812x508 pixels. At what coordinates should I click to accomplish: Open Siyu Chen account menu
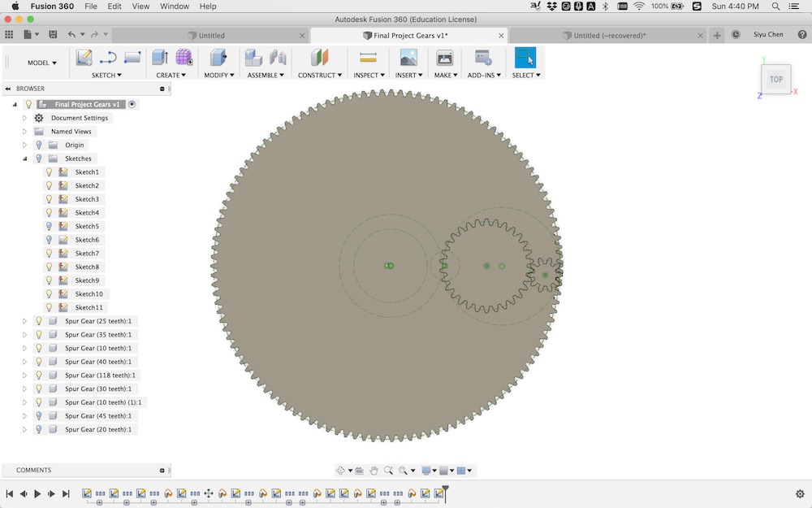[768, 35]
